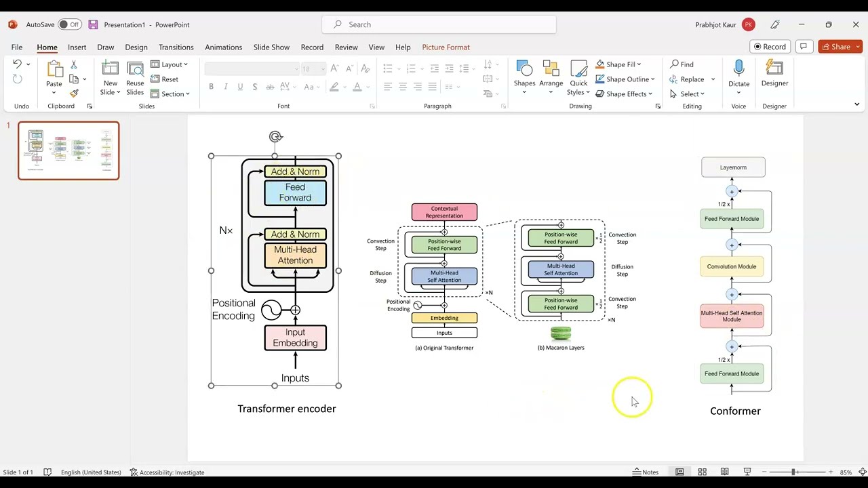Click the Format Painter brush icon
Viewport: 868px width, 488px height.
pos(74,94)
